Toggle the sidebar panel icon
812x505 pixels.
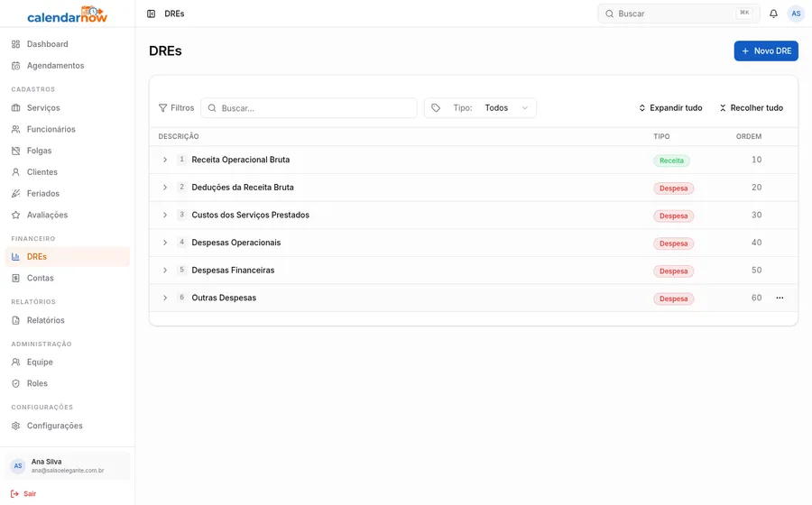[x=152, y=14]
